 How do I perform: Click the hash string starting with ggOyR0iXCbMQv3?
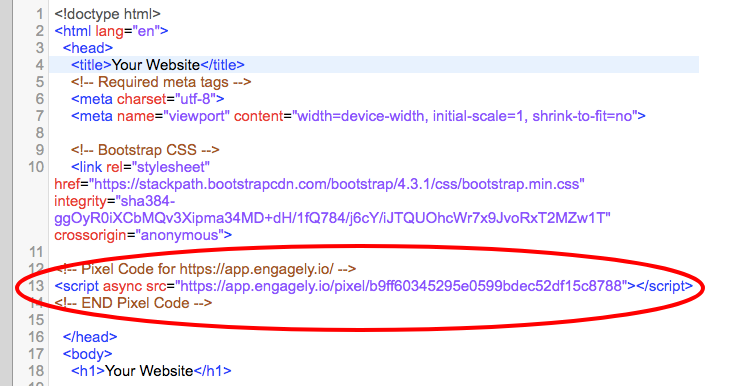(332, 218)
